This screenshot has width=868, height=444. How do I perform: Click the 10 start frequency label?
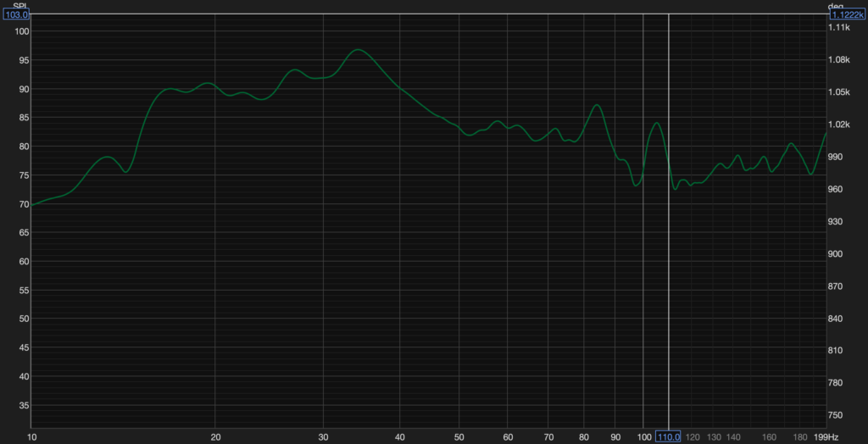point(32,437)
